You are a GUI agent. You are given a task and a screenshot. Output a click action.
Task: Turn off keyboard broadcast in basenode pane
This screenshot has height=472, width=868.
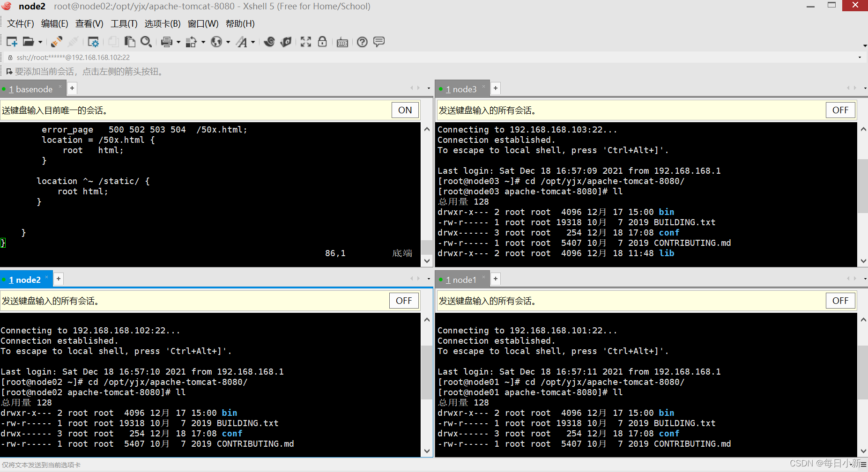coord(405,110)
